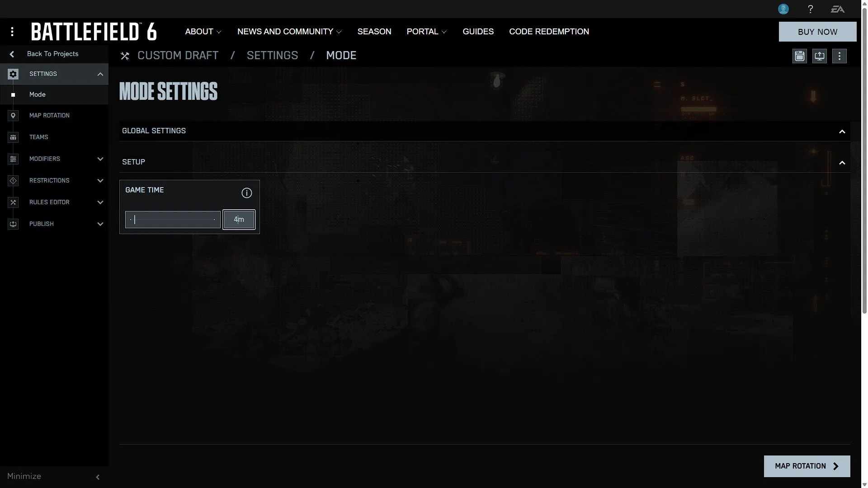Open the Portal dropdown menu
This screenshot has width=868, height=488.
[426, 32]
